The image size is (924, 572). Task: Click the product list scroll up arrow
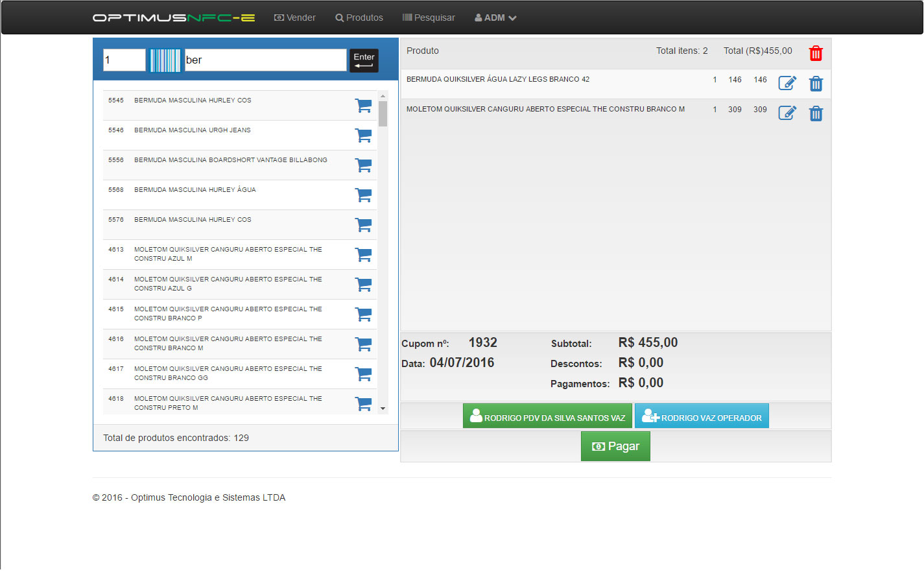[383, 95]
